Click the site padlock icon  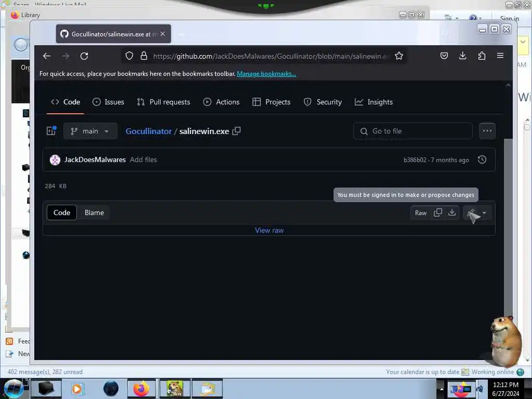(x=144, y=56)
